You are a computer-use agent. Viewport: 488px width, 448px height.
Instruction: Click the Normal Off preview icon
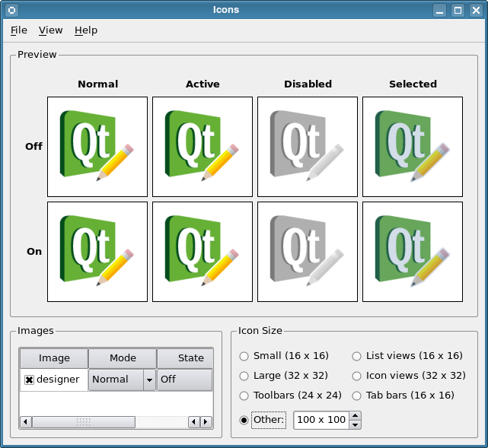pos(97,147)
